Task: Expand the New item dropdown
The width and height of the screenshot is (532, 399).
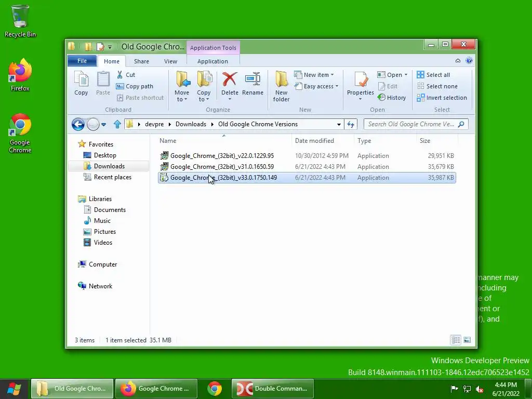Action: click(332, 75)
